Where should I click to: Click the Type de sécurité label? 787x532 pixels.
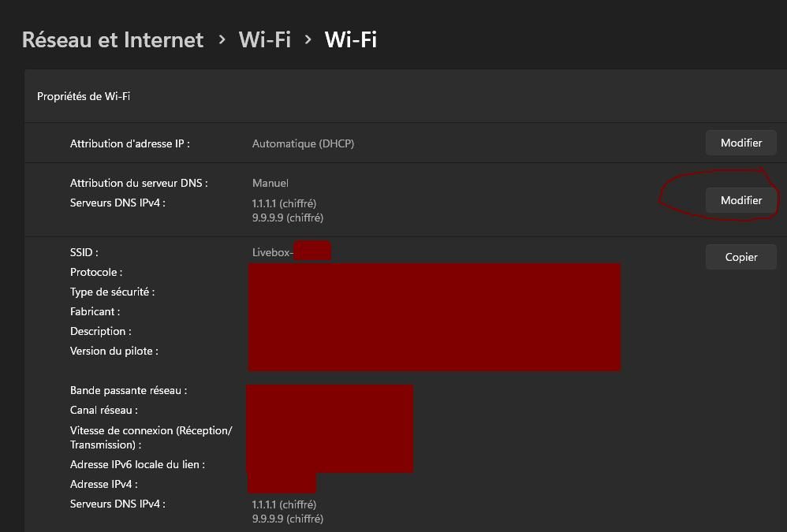point(113,292)
